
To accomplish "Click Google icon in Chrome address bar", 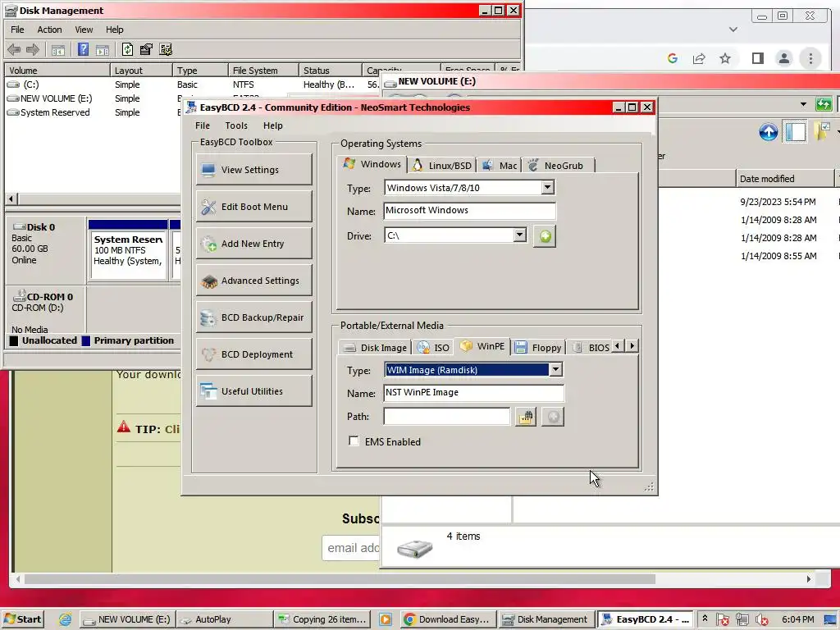I will [673, 58].
